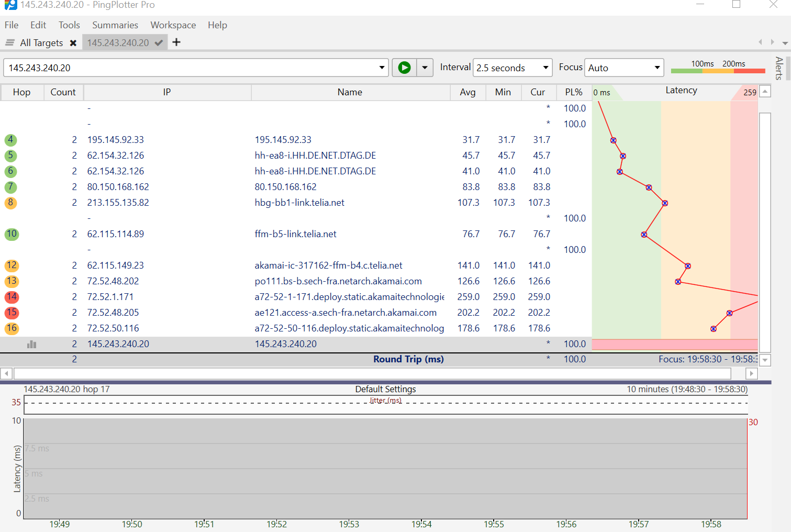The width and height of the screenshot is (791, 532).
Task: Click the Cur column header
Action: tap(538, 92)
